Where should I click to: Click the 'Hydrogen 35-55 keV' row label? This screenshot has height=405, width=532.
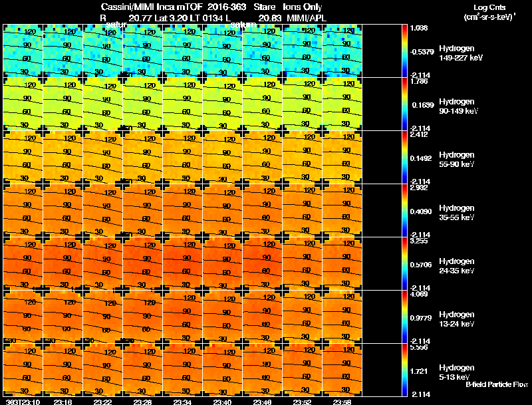click(x=457, y=213)
